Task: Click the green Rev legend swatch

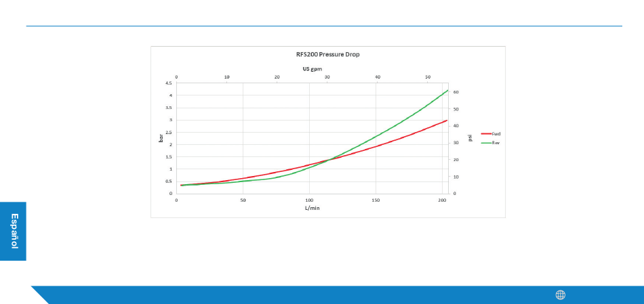Action: tap(486, 143)
